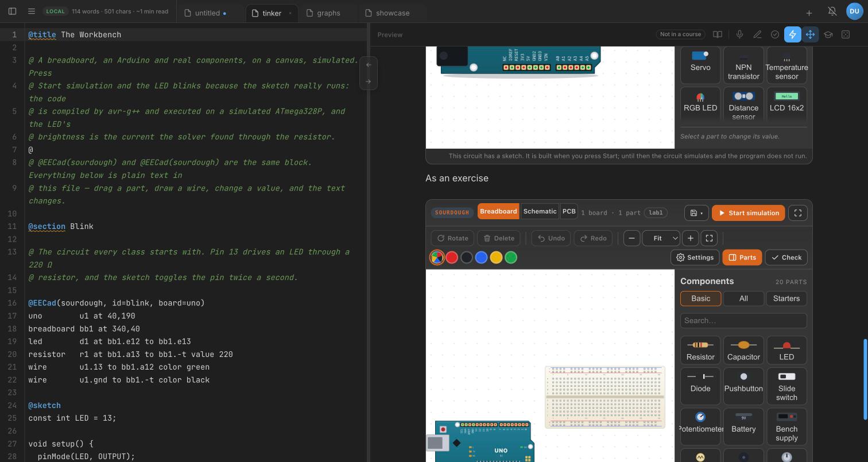Click Start simulation button
This screenshot has height=462, width=868.
(749, 213)
